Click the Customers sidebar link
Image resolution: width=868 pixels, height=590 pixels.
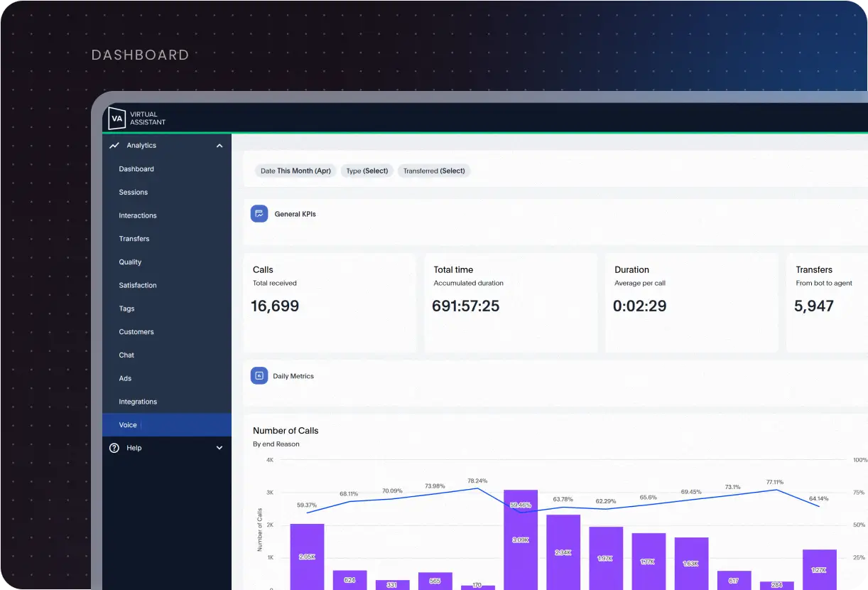136,332
